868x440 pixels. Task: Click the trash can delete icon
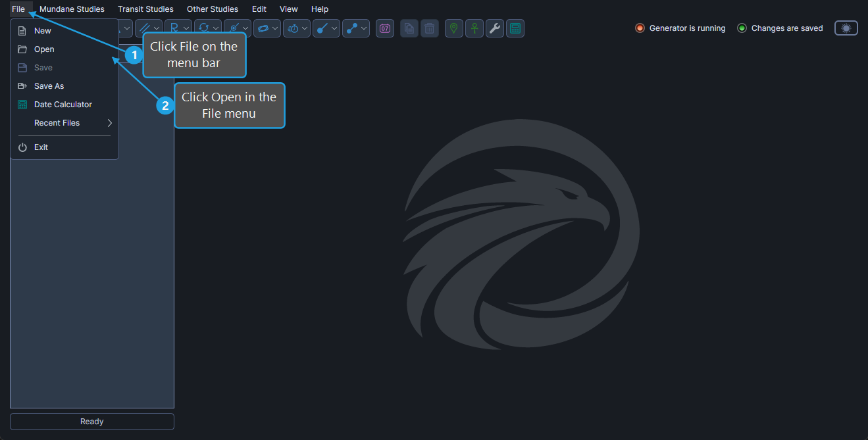[430, 28]
